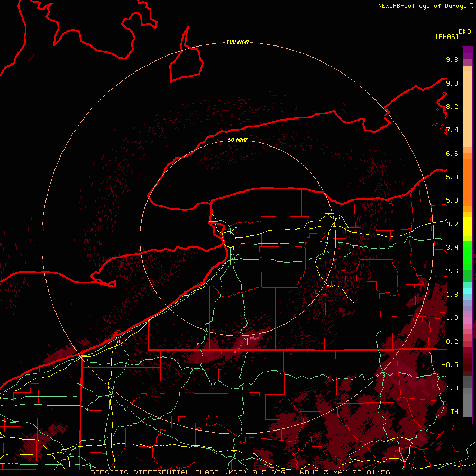Viewport: 476px width, 476px height.
Task: Click the 1.8 legend value
Action: (452, 294)
